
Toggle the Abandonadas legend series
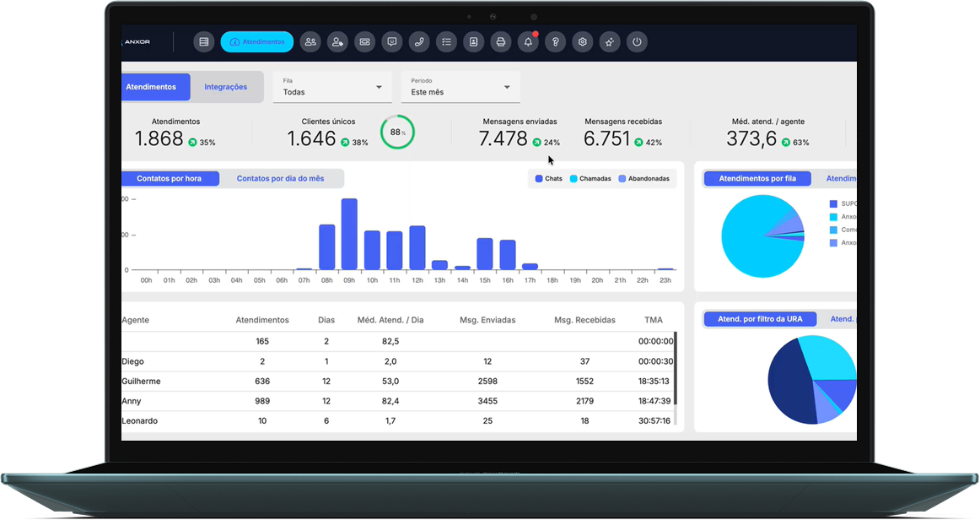[643, 178]
